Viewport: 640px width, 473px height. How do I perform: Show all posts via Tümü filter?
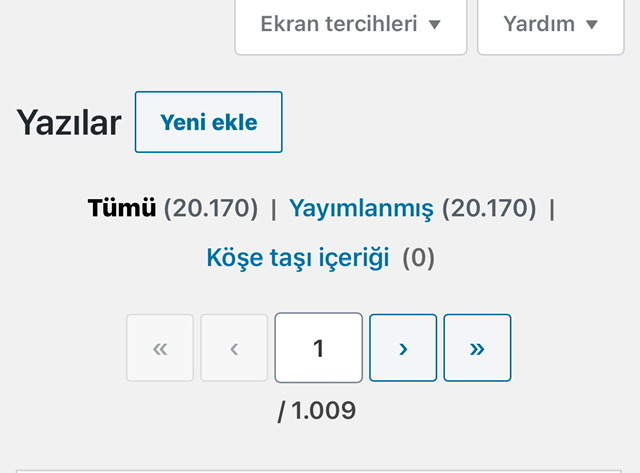click(x=122, y=208)
